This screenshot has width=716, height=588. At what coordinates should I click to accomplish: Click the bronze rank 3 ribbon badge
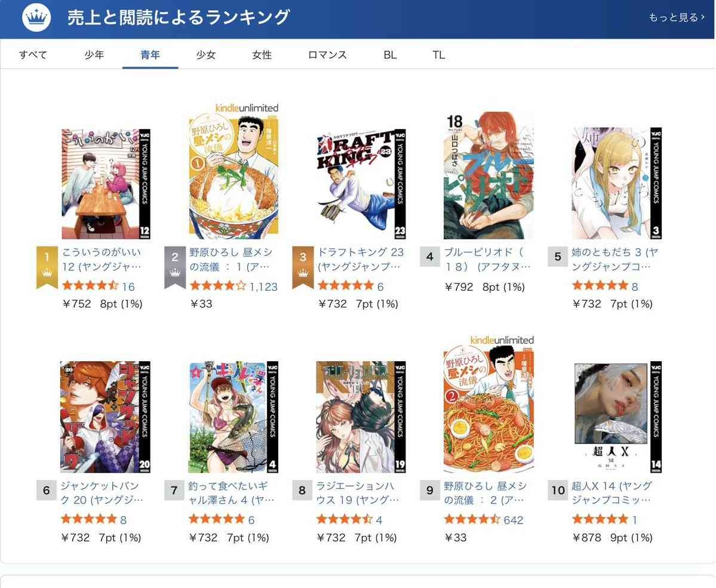tap(303, 267)
